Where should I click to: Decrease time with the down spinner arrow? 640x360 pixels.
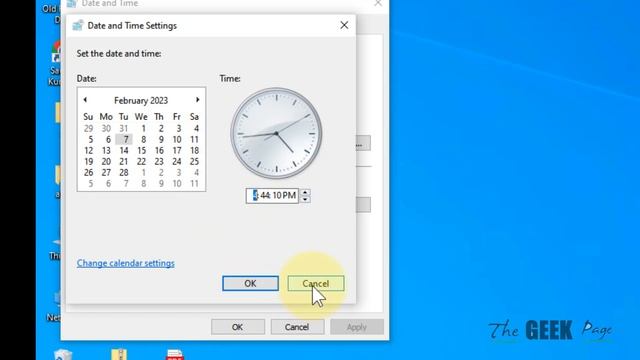point(305,199)
